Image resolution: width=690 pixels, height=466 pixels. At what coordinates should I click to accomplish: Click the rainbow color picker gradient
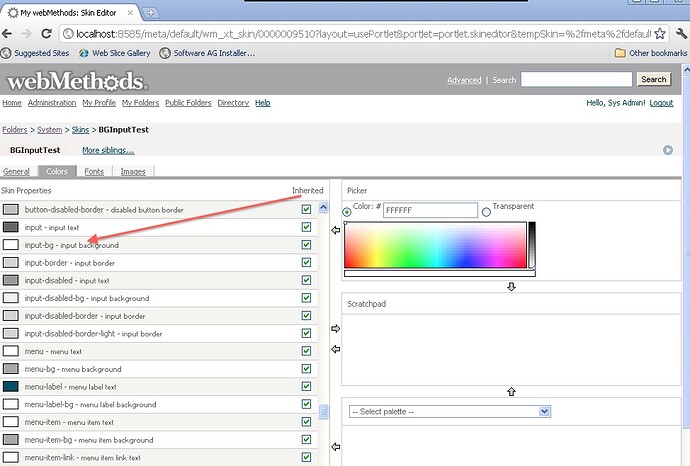point(435,245)
